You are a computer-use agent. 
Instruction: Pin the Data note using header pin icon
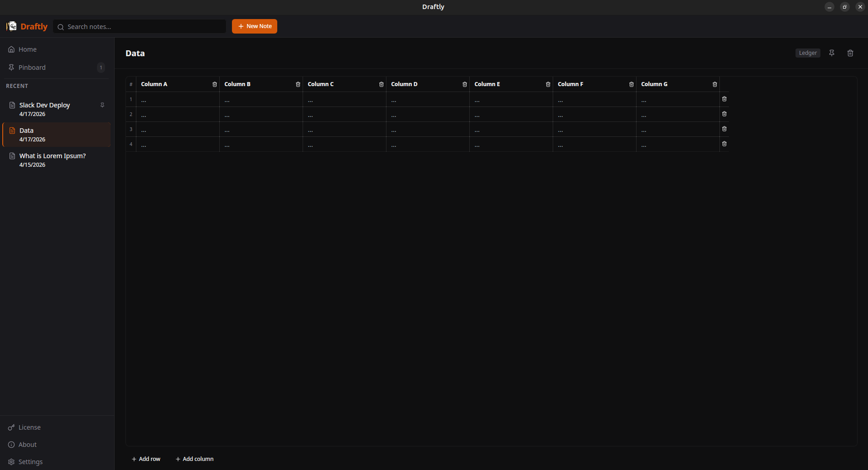pos(832,53)
